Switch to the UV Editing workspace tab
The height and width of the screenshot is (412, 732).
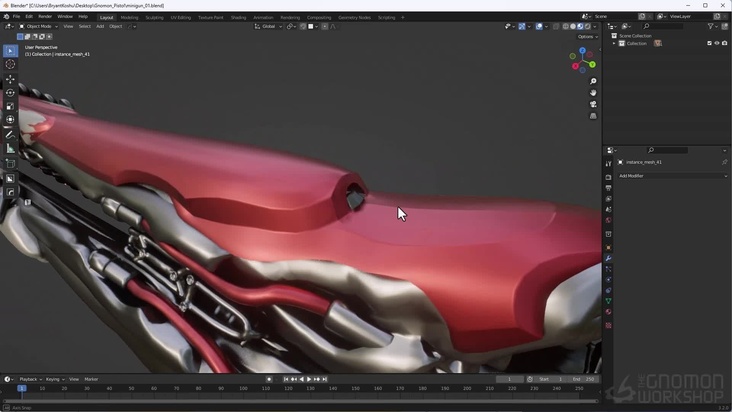coord(181,18)
